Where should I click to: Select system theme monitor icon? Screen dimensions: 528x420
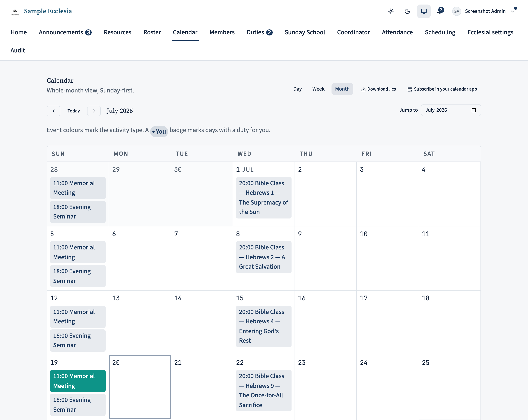pos(424,11)
